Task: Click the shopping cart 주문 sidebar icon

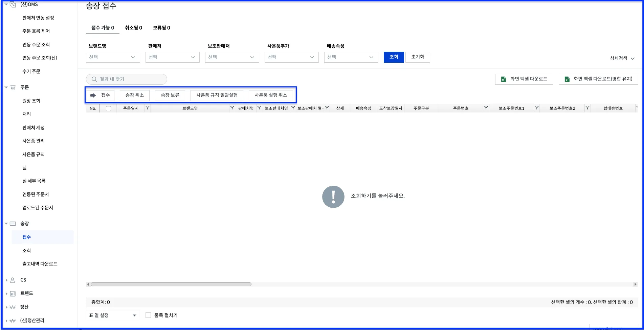Action: (13, 87)
